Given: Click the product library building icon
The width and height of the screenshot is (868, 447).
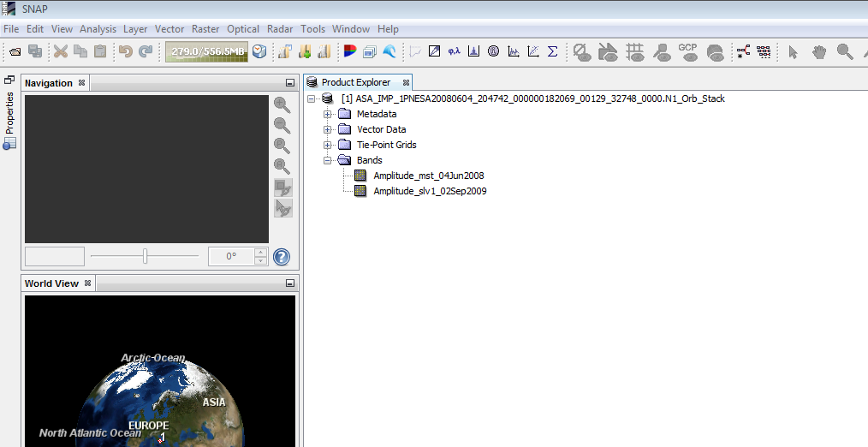Looking at the screenshot, I should click(x=284, y=51).
